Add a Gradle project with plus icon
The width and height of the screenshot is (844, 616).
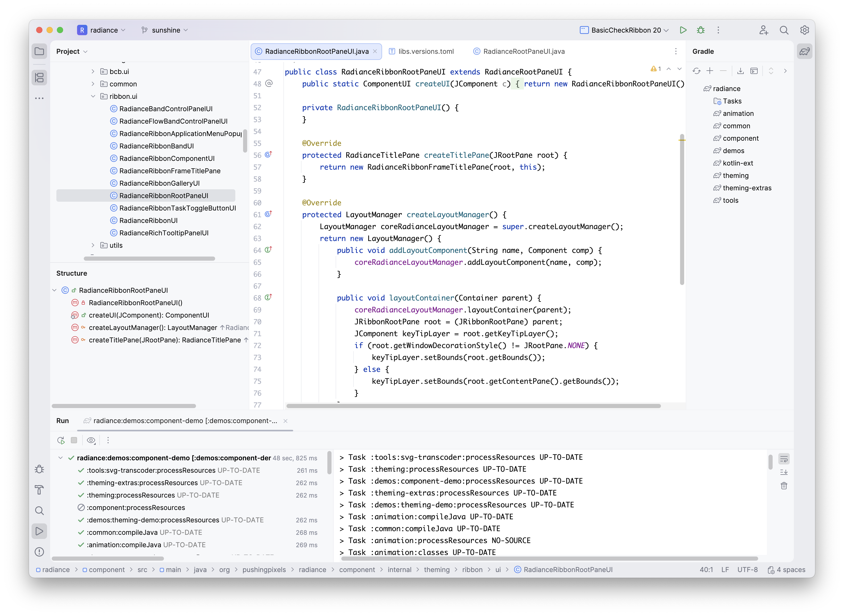(x=710, y=71)
